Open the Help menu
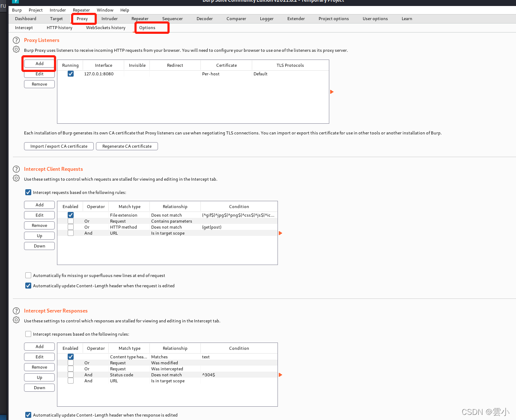Screen dimensions: 516x420 point(125,10)
